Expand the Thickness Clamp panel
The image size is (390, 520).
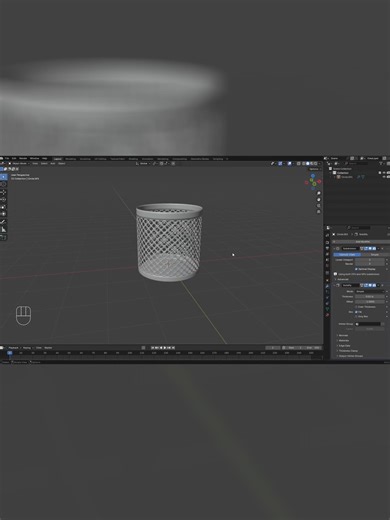(x=347, y=351)
